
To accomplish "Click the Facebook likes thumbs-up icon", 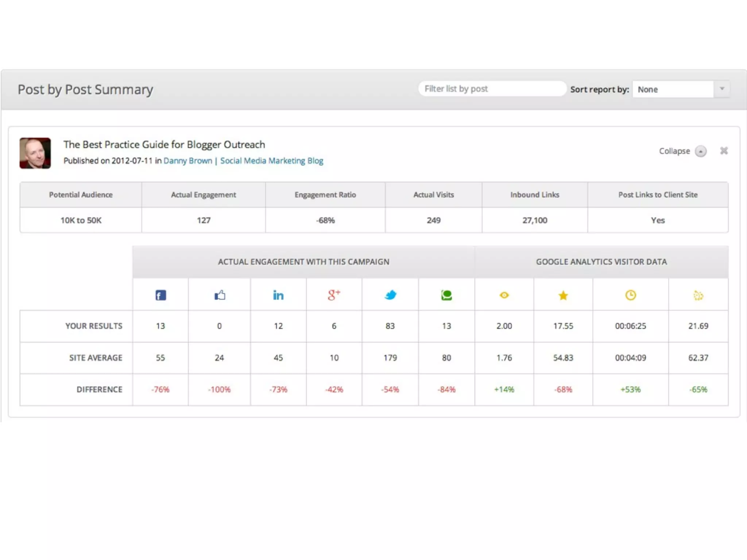I will click(220, 295).
